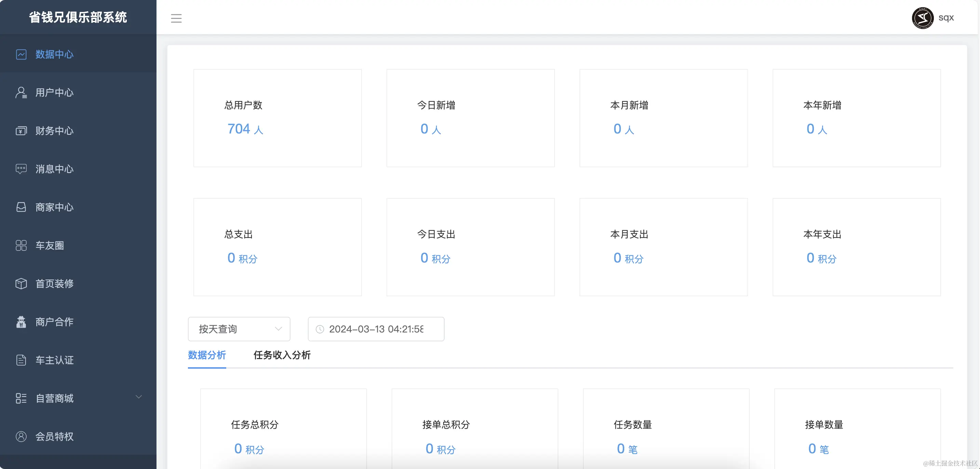Toggle the sidebar with hamburger icon
The height and width of the screenshot is (469, 980).
pyautogui.click(x=176, y=18)
